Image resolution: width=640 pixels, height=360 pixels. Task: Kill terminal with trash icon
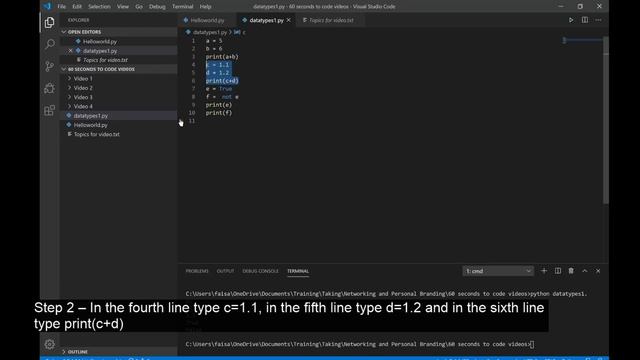(571, 271)
